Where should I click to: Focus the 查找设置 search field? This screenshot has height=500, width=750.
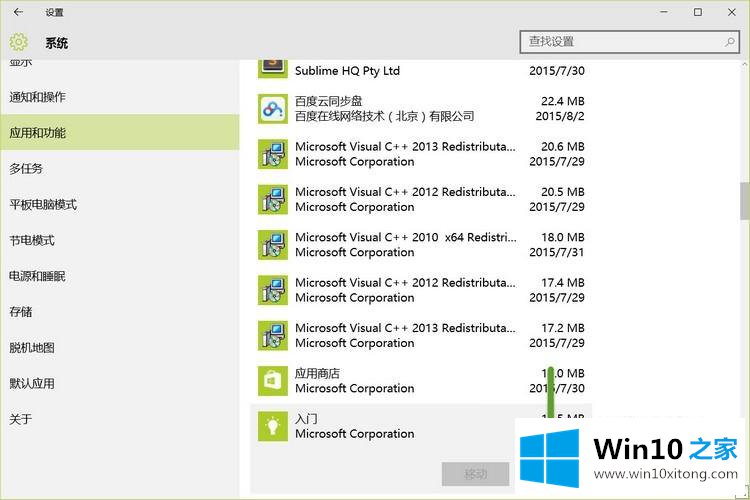(629, 42)
